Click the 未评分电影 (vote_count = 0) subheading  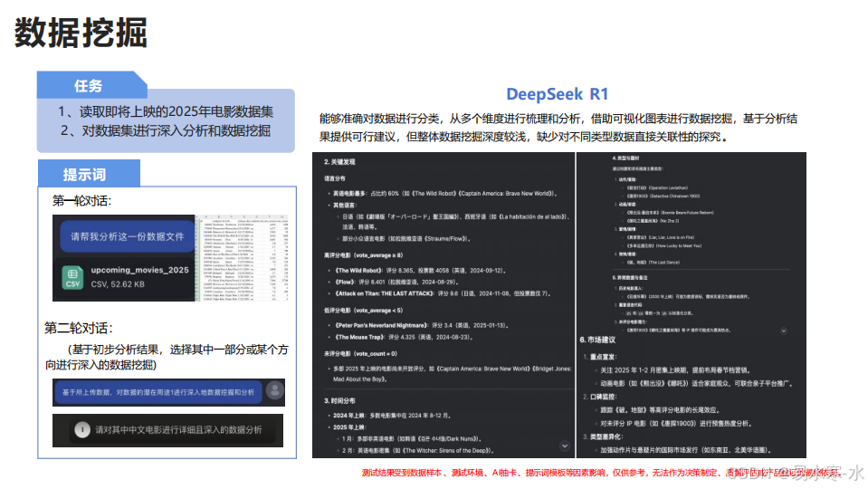[360, 353]
